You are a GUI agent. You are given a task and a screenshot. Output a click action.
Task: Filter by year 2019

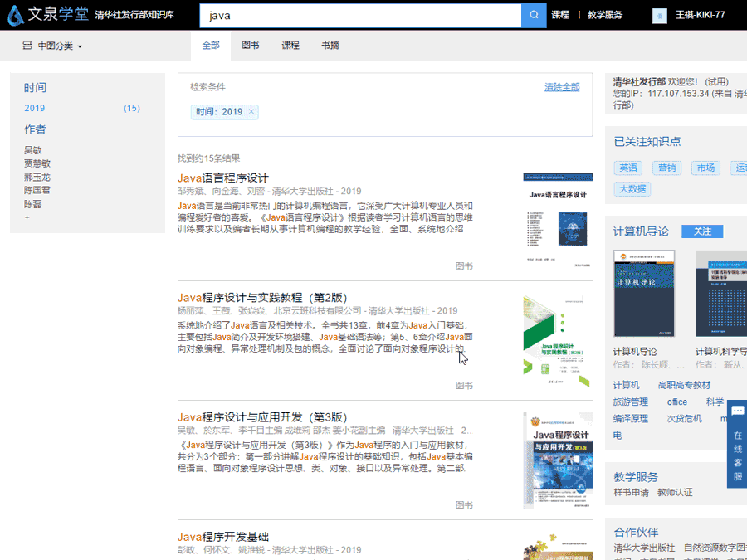[x=34, y=108]
